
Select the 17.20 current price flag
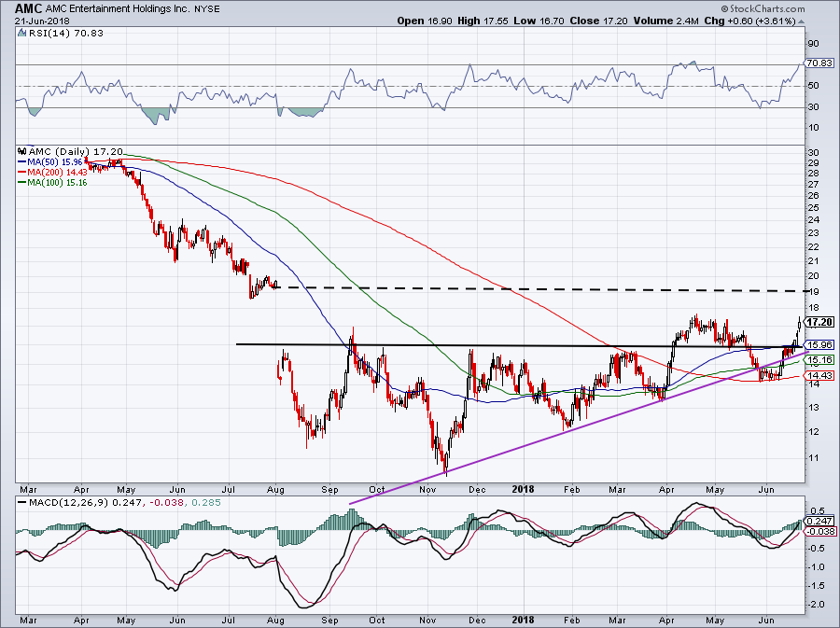click(x=818, y=322)
